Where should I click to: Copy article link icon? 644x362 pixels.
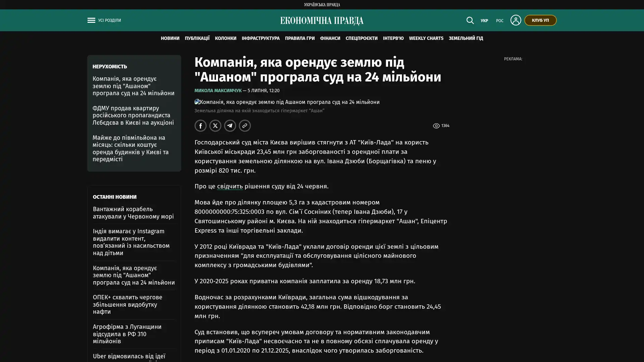(245, 126)
